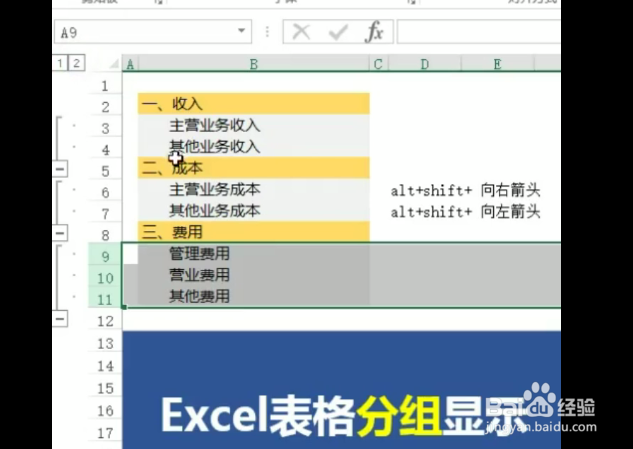This screenshot has height=449, width=633.
Task: Click text 'alt+shift+ 向左箭头'
Action: tap(465, 211)
